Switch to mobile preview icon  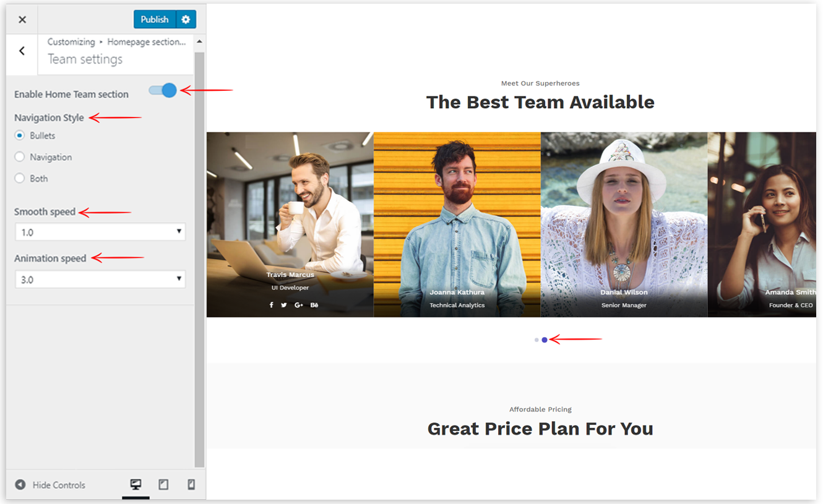coord(191,485)
